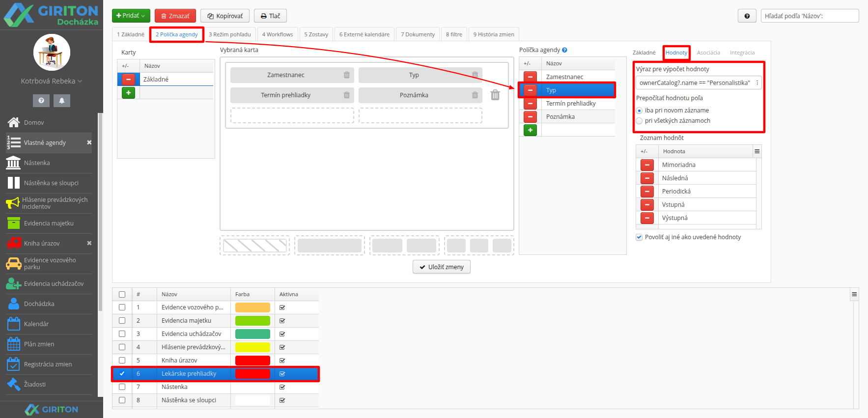868x418 pixels.
Task: Open Dochádzka person icon in sidebar
Action: click(14, 304)
